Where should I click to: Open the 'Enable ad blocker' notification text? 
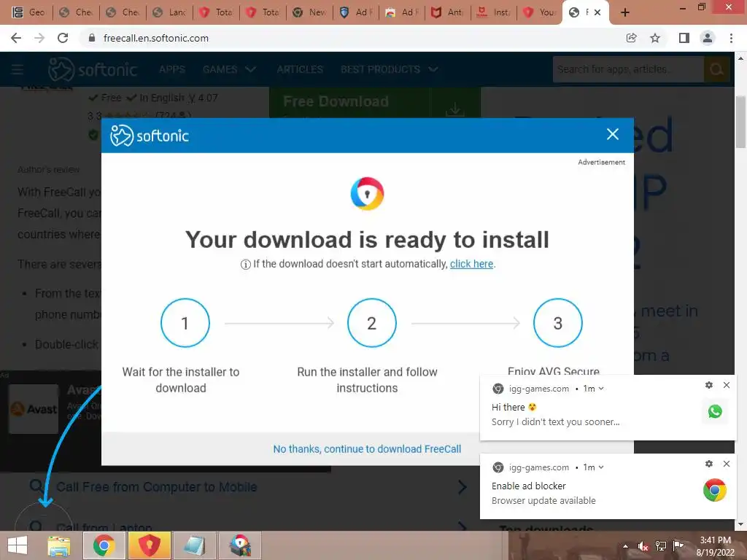click(543, 493)
